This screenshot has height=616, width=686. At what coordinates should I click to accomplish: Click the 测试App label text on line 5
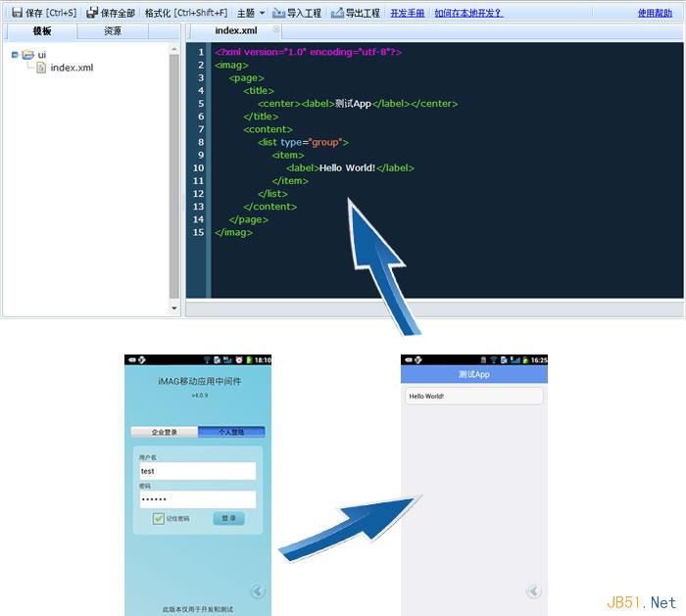(353, 104)
